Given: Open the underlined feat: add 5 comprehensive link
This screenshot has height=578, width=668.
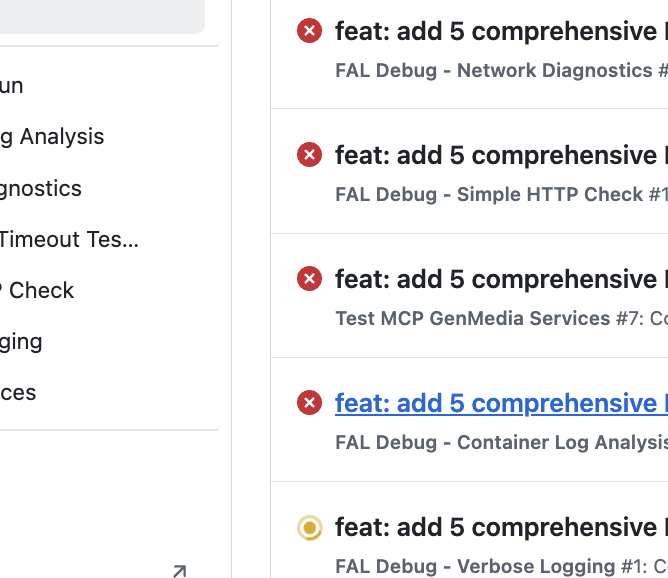Looking at the screenshot, I should 501,403.
